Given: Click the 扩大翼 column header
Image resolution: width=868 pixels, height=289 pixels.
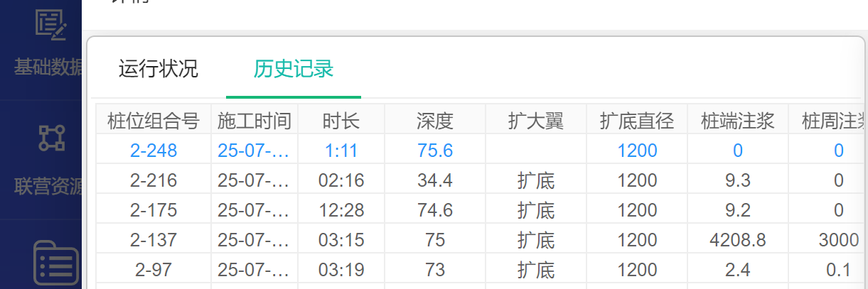Looking at the screenshot, I should click(x=535, y=121).
